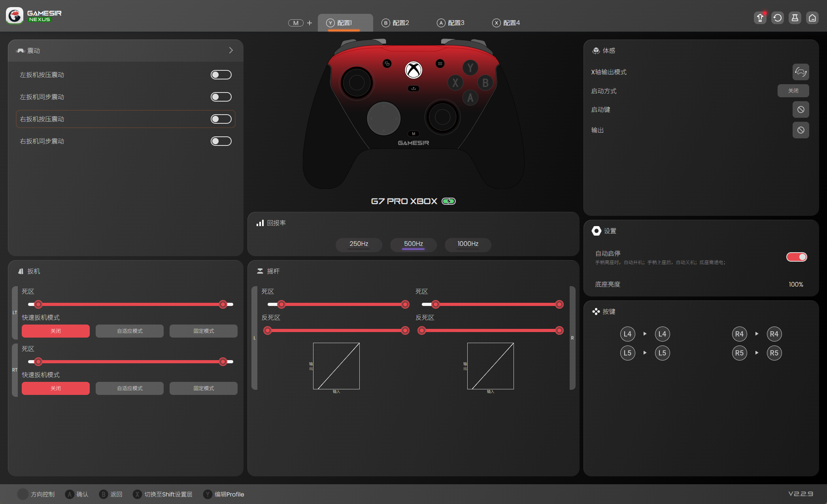This screenshot has height=504, width=827.
Task: Toggle 右扳机同步震动 switch
Action: tap(221, 141)
